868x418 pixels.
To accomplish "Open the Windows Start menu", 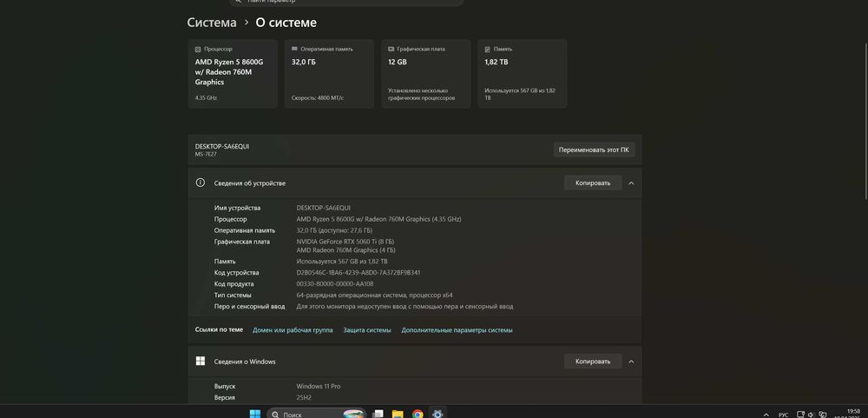I will point(255,414).
